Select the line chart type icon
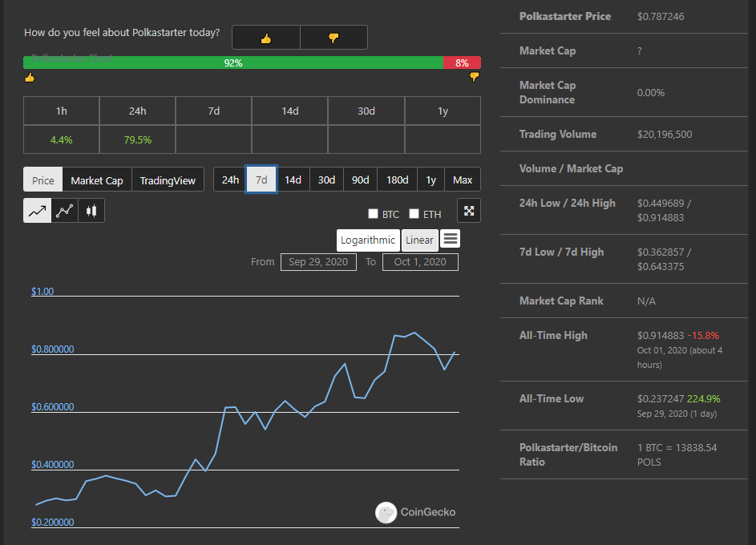This screenshot has height=545, width=756. (37, 211)
